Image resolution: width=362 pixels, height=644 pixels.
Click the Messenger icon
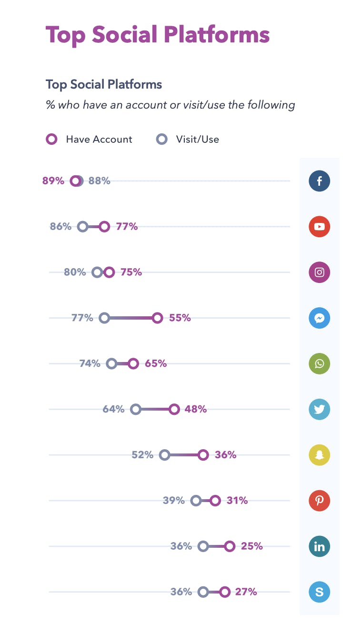[319, 318]
